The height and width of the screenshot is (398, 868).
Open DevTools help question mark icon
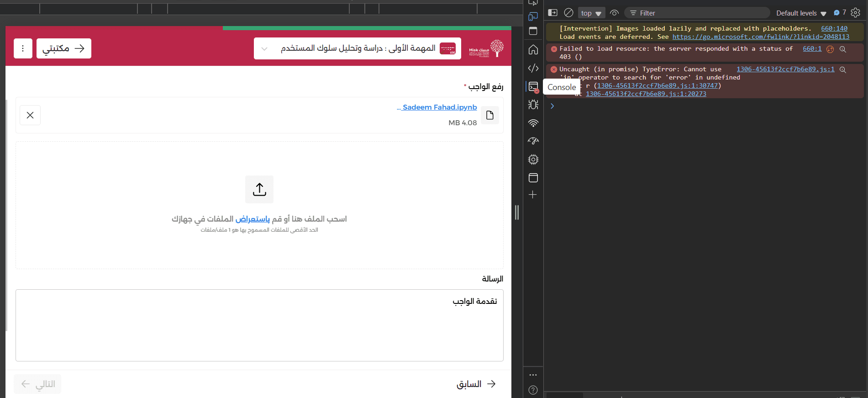click(x=533, y=390)
